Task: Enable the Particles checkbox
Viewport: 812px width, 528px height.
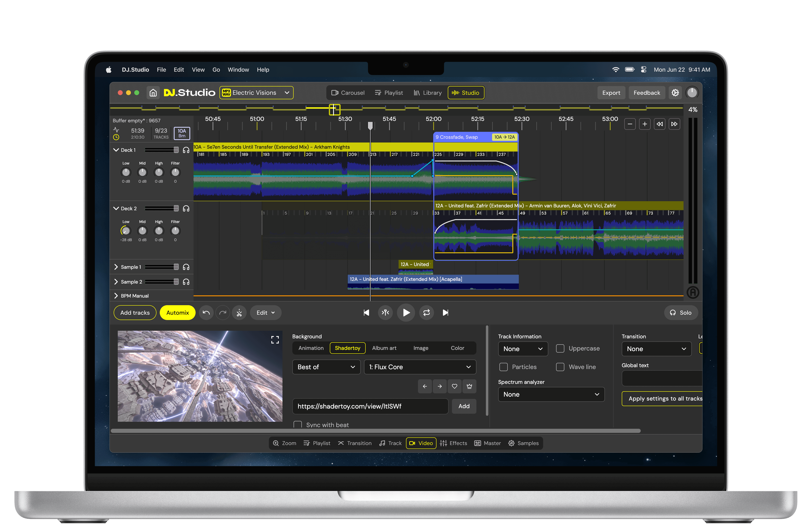Action: click(x=504, y=367)
